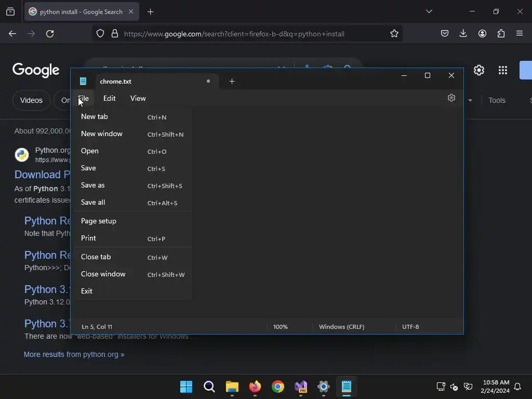Switch to Firefox on taskbar
The image size is (532, 399).
click(255, 387)
